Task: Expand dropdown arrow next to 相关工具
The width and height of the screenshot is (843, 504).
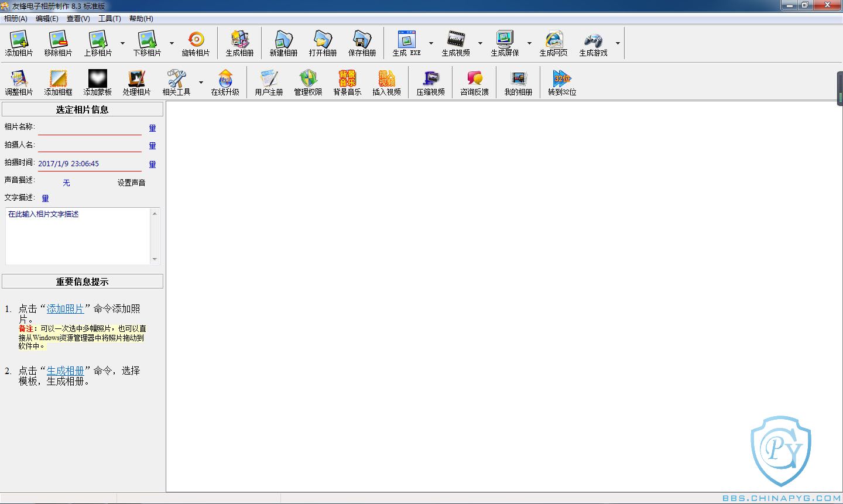Action: pyautogui.click(x=201, y=83)
